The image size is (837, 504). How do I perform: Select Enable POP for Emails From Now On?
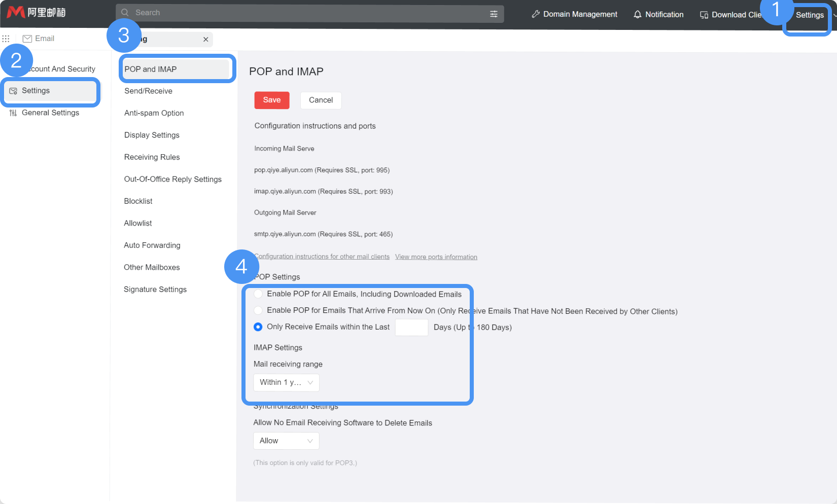coord(258,310)
